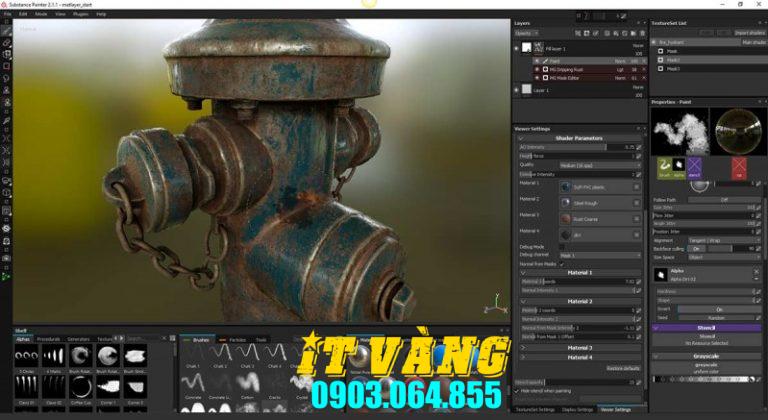Click the trash icon in Layers toolbar
This screenshot has width=768, height=420.
[x=643, y=33]
